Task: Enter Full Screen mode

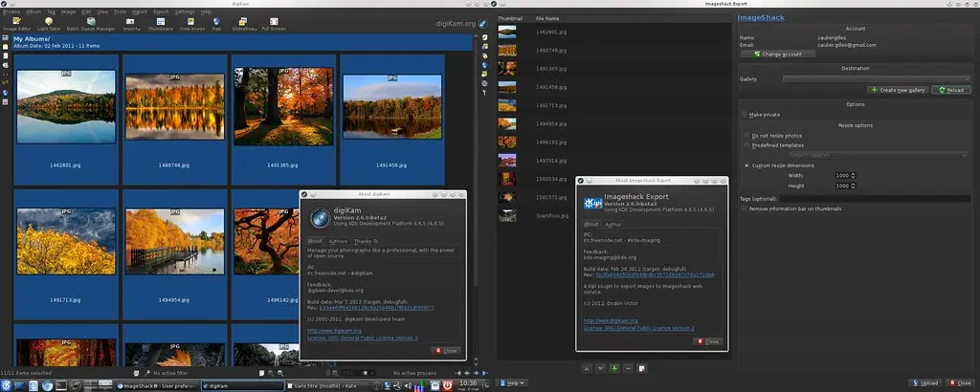Action: pos(273,24)
